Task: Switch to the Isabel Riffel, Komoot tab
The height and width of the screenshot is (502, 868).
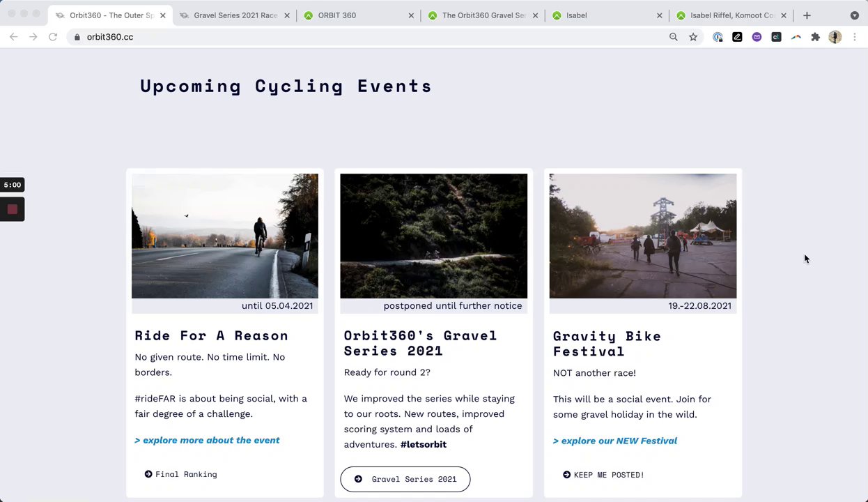Action: pyautogui.click(x=731, y=15)
